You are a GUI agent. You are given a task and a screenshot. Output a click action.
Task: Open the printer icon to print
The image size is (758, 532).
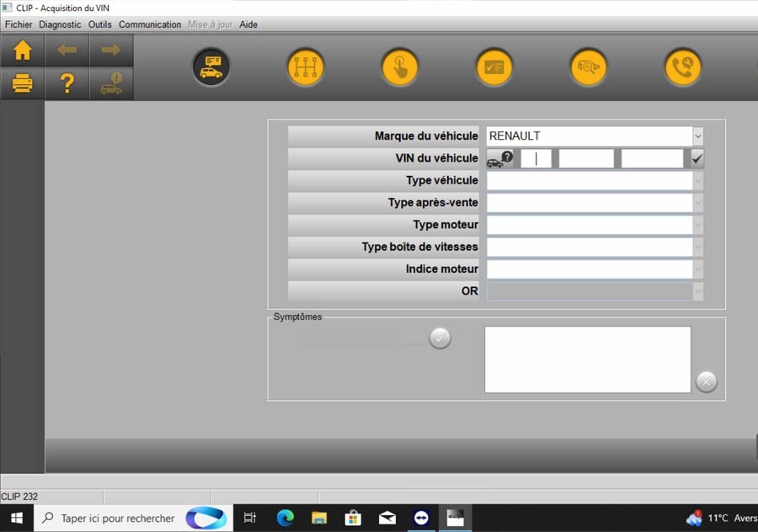[x=23, y=83]
